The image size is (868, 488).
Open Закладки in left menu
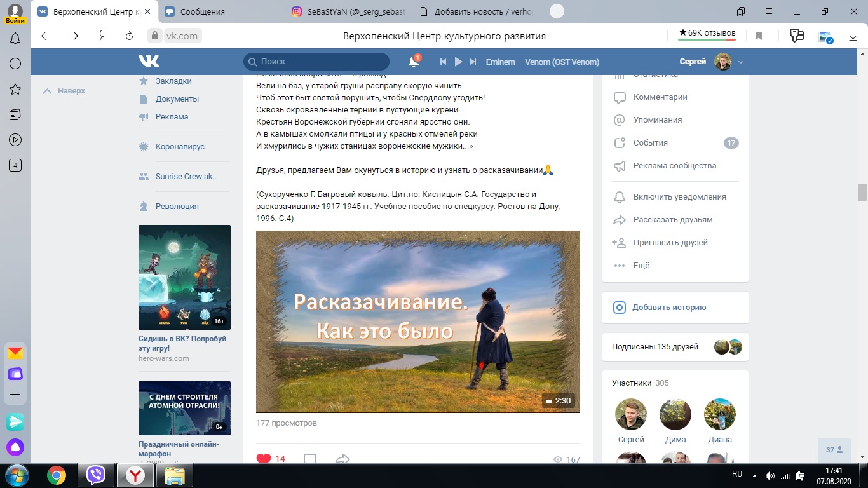click(x=173, y=81)
